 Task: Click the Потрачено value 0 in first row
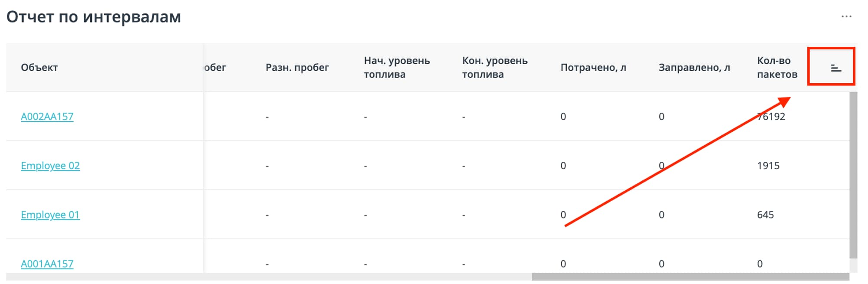click(x=563, y=116)
